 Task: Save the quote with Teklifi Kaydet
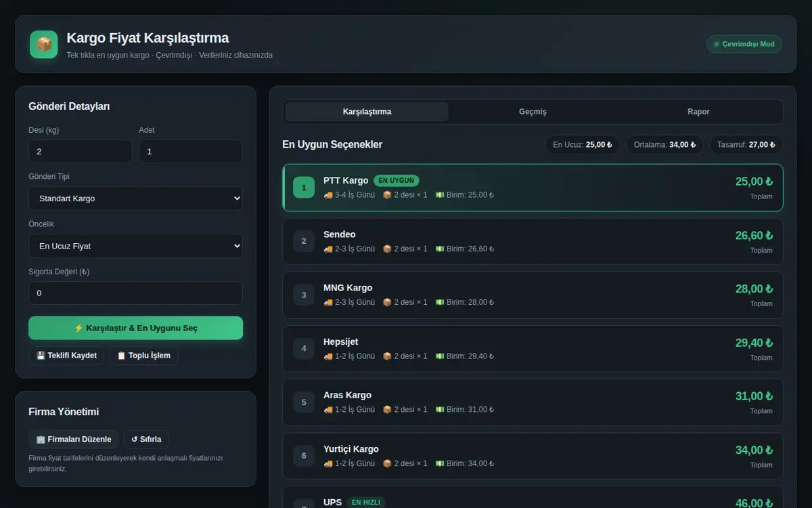click(66, 356)
